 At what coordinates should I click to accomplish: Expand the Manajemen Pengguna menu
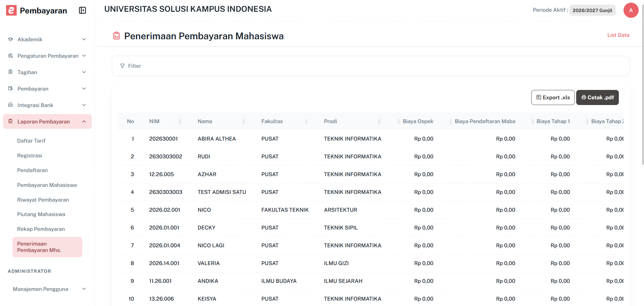coord(84,289)
